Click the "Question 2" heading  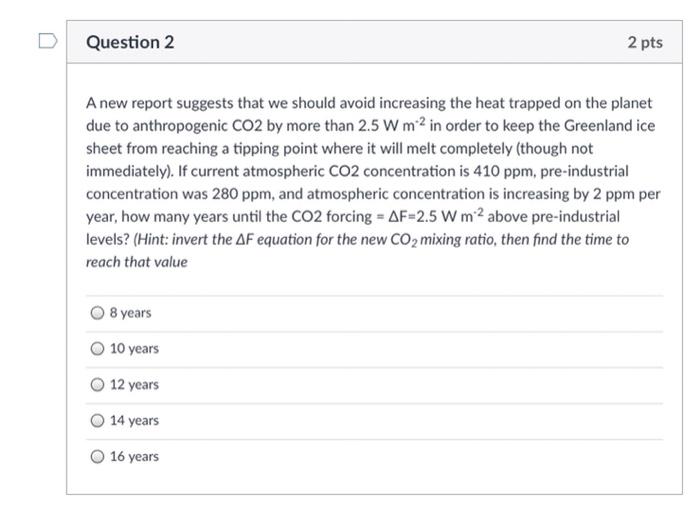coord(130,42)
